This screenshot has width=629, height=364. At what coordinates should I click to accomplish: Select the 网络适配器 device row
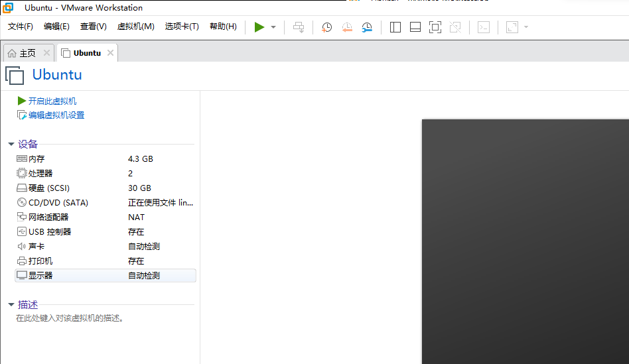(48, 217)
